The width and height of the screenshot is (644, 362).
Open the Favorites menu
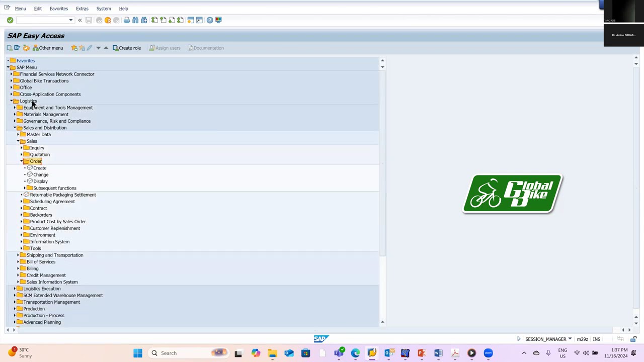click(59, 9)
